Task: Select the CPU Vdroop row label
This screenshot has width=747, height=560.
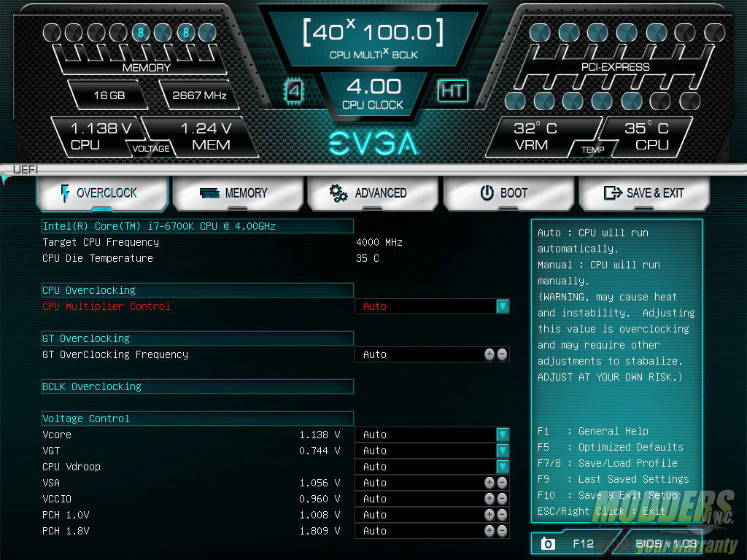Action: [x=71, y=467]
